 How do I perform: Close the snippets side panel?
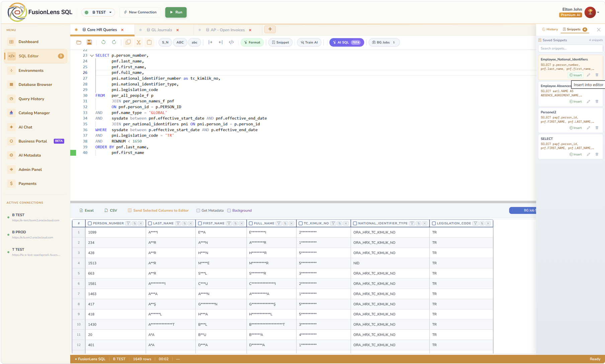599,30
